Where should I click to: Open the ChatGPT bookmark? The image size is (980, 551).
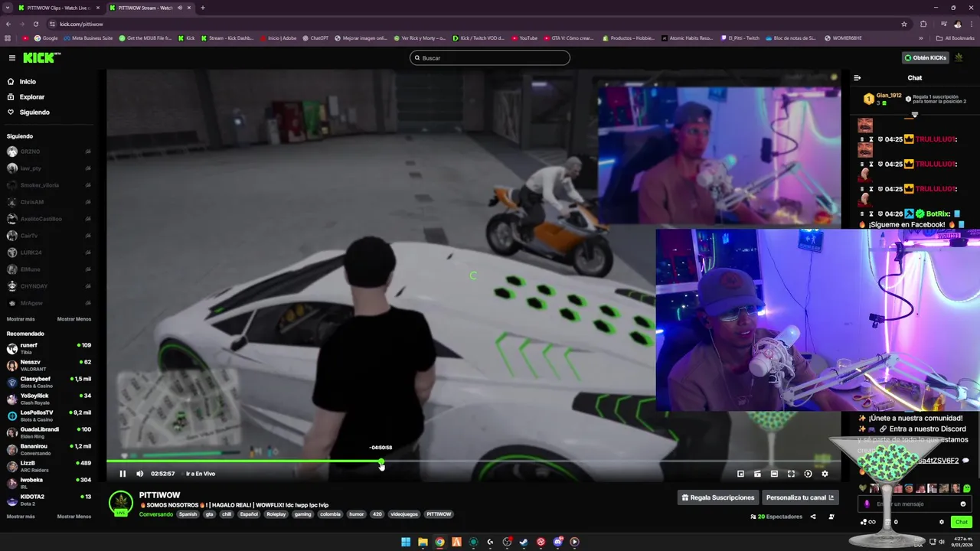click(315, 37)
